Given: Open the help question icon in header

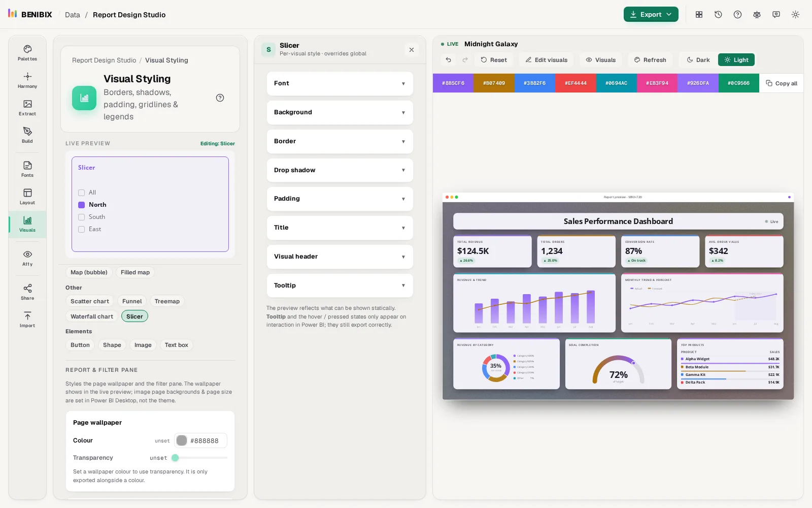Looking at the screenshot, I should point(737,15).
